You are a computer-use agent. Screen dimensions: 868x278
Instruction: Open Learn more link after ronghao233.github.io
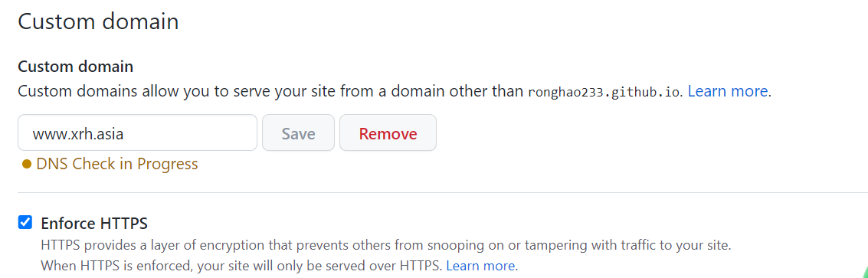pyautogui.click(x=728, y=91)
